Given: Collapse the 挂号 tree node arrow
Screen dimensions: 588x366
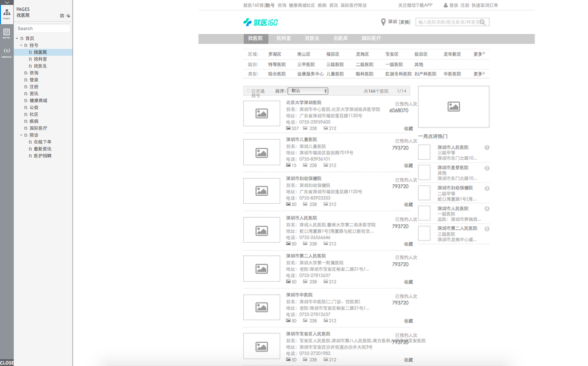Looking at the screenshot, I should click(x=21, y=45).
